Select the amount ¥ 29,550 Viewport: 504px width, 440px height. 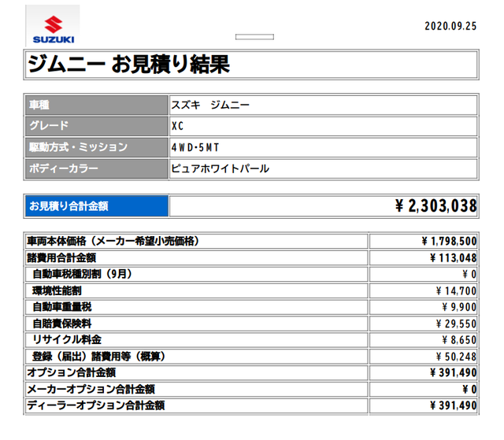click(x=456, y=324)
